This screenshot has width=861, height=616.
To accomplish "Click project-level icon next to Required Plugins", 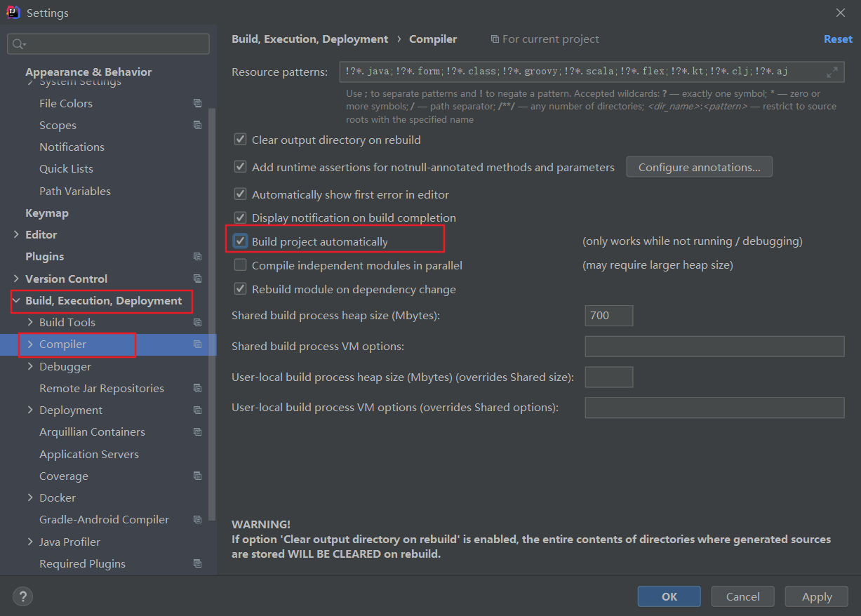I will point(197,563).
